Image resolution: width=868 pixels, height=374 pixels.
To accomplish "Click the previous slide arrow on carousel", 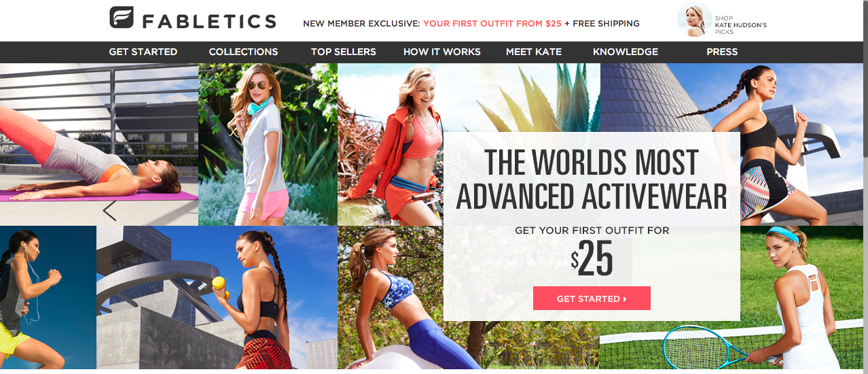I will click(x=109, y=211).
